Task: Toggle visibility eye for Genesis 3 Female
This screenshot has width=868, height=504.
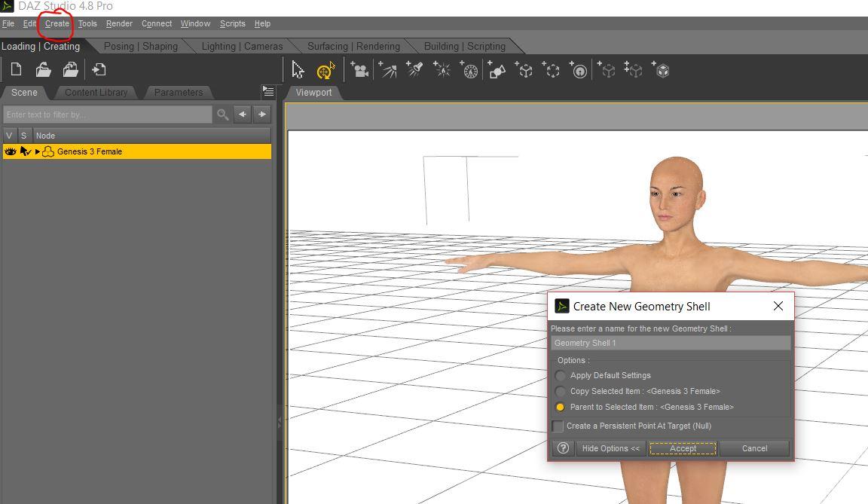Action: pos(10,151)
